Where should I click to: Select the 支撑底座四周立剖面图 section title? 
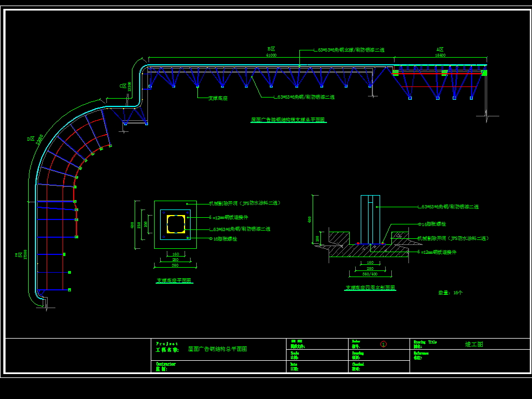[x=370, y=288]
